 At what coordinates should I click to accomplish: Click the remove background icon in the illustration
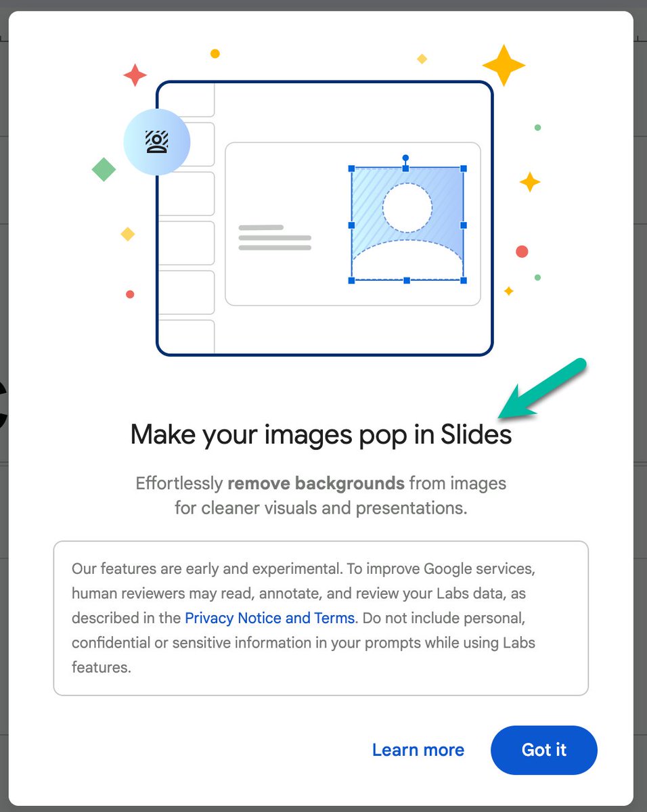pyautogui.click(x=157, y=141)
